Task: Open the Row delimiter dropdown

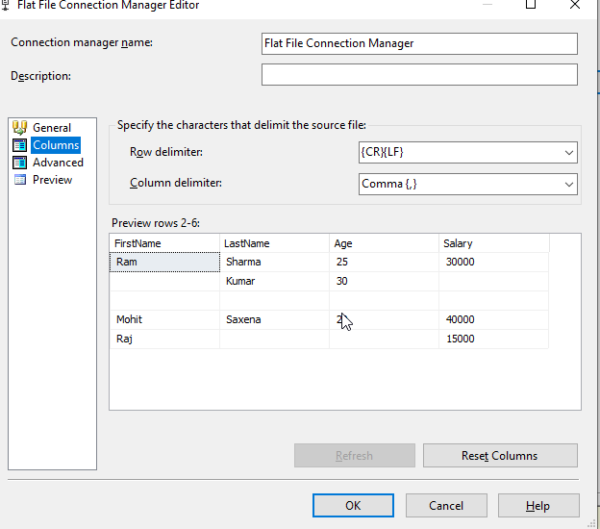Action: coord(568,153)
